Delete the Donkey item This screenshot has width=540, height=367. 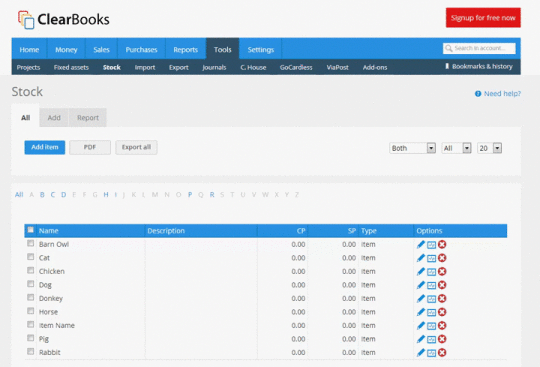point(442,298)
